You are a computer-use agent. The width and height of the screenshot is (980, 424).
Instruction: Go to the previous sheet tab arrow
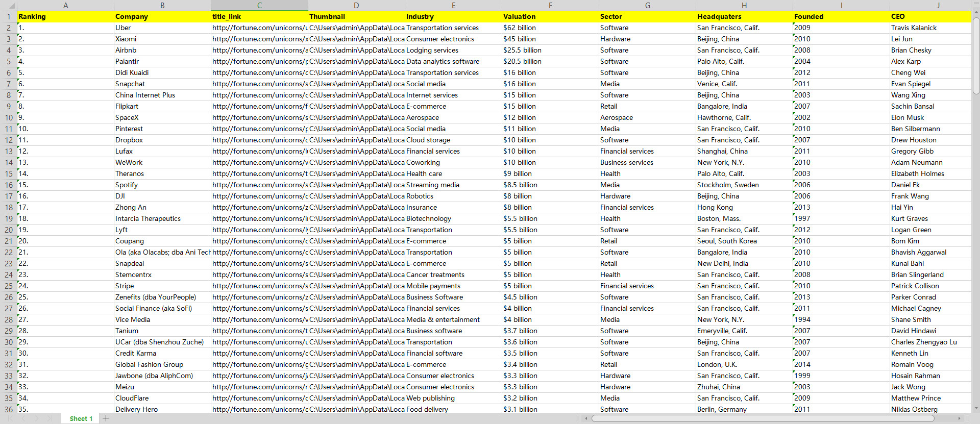(23, 418)
